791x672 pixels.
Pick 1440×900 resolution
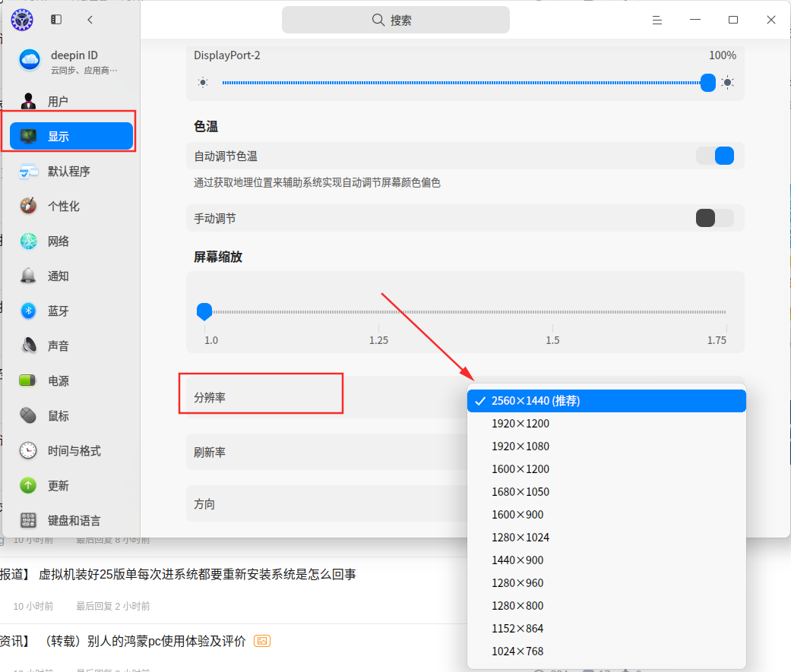coord(606,560)
